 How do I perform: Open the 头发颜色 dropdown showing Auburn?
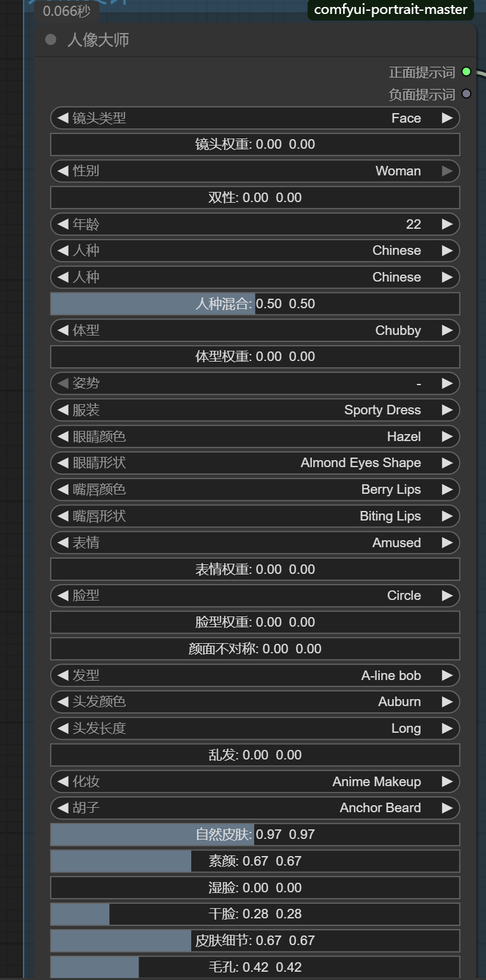255,702
